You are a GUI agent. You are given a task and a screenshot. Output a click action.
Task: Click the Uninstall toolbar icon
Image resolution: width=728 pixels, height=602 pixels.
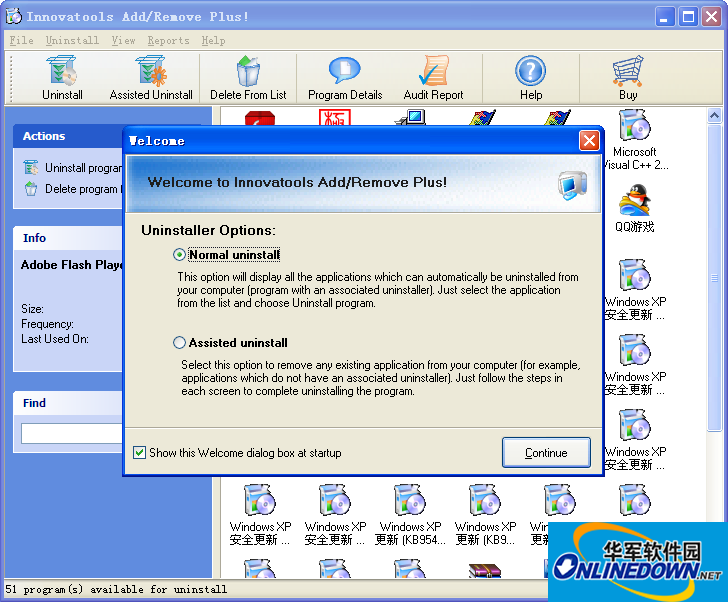pyautogui.click(x=62, y=78)
